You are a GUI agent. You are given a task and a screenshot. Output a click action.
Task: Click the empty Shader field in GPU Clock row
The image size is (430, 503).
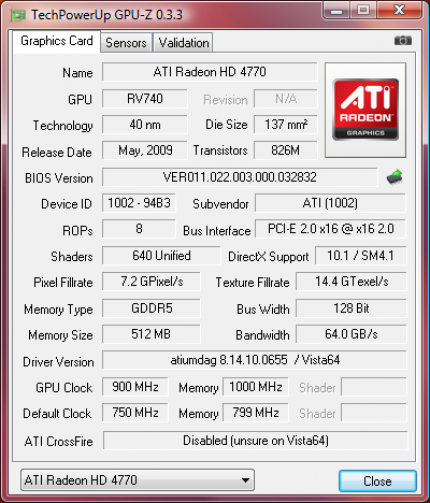click(374, 387)
